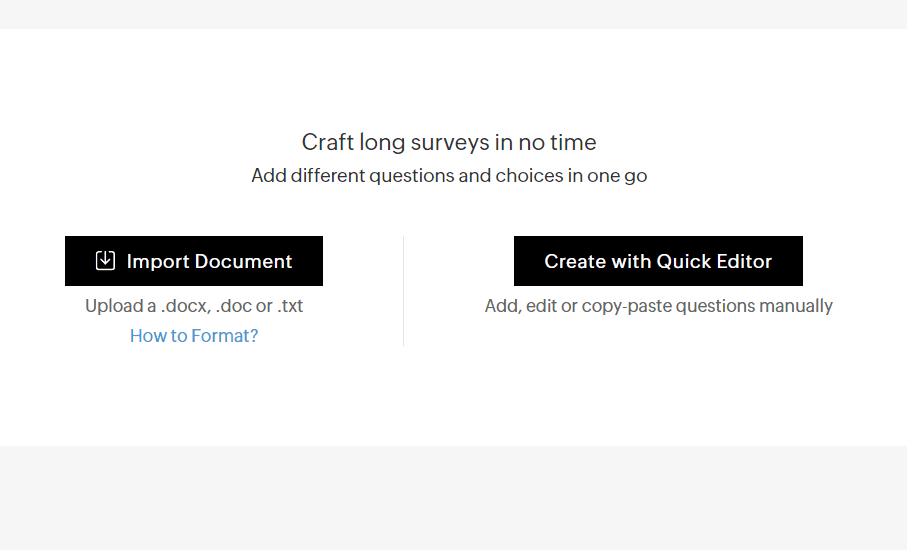Open the How to Format? link

pos(194,336)
